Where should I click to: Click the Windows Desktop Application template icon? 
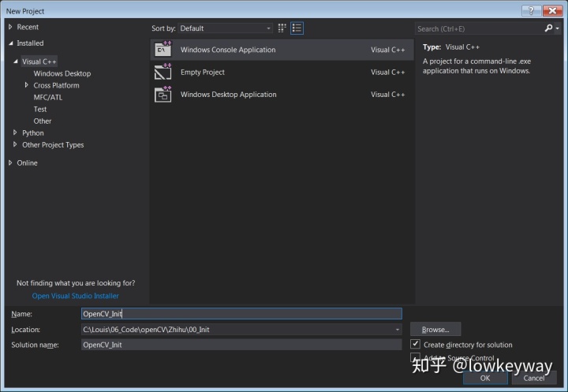(163, 94)
